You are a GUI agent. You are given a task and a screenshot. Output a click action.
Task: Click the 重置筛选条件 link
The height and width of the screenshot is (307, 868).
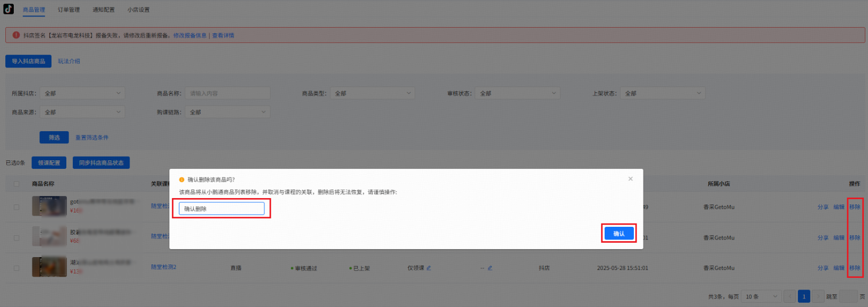pos(92,138)
